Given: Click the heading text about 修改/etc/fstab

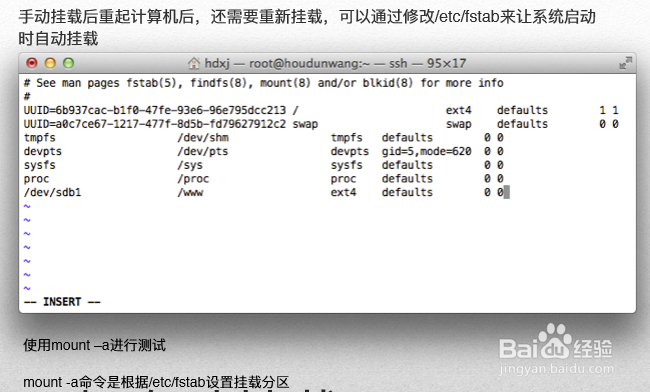Looking at the screenshot, I should click(307, 27).
